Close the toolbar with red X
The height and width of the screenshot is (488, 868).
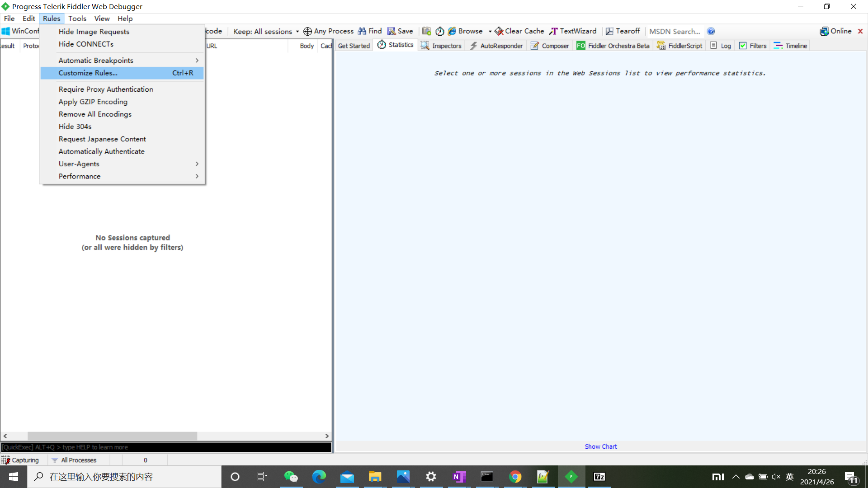tap(860, 31)
